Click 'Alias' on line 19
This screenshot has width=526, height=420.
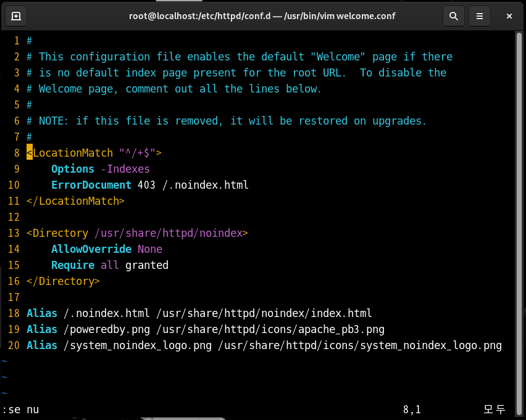pos(42,329)
